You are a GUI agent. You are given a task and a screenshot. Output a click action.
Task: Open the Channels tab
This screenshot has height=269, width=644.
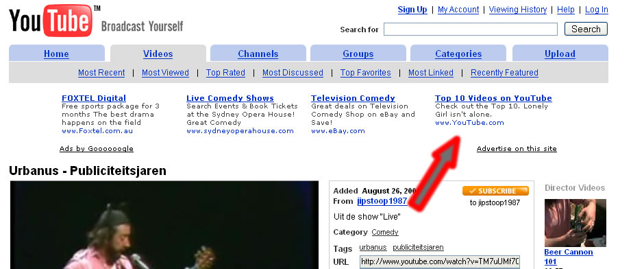coord(258,54)
